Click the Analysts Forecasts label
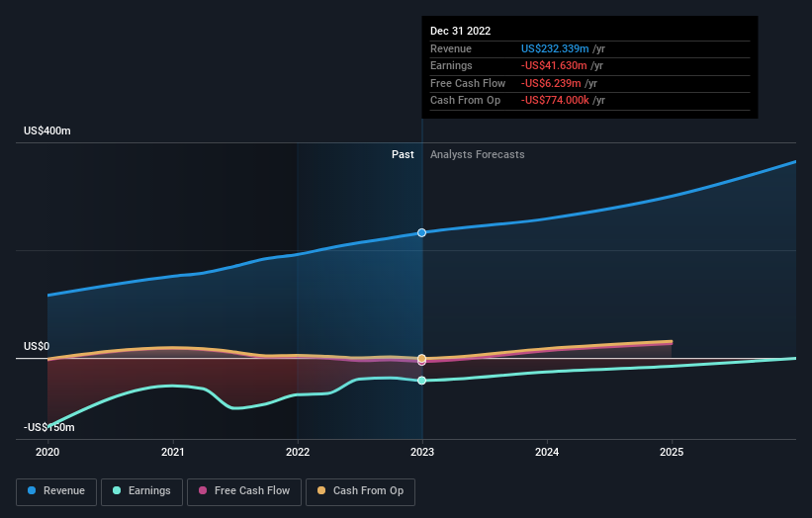This screenshot has width=812, height=518. tap(478, 155)
